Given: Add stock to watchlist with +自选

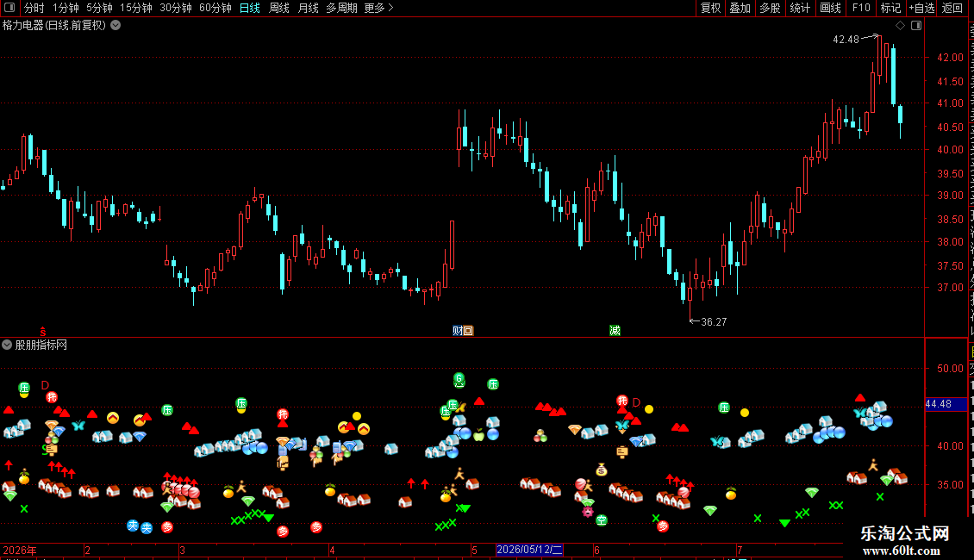Looking at the screenshot, I should tap(921, 8).
